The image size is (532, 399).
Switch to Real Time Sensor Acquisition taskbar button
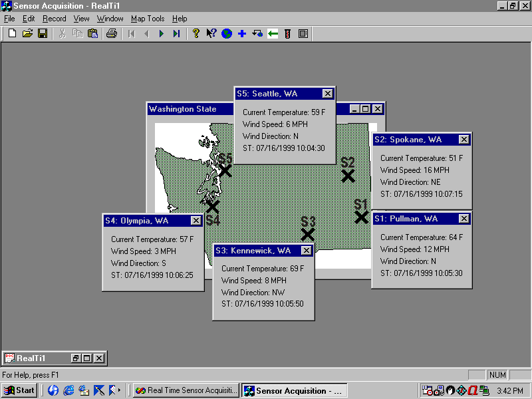186,390
